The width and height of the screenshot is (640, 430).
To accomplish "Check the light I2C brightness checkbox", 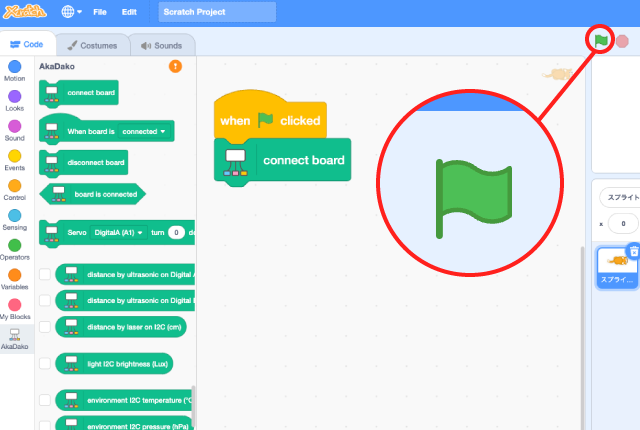I will point(45,364).
